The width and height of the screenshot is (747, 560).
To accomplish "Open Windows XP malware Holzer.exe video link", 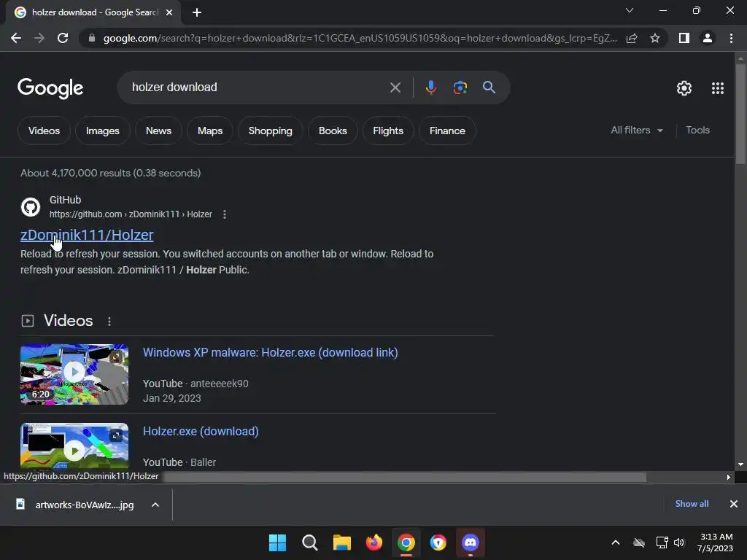I will [270, 352].
